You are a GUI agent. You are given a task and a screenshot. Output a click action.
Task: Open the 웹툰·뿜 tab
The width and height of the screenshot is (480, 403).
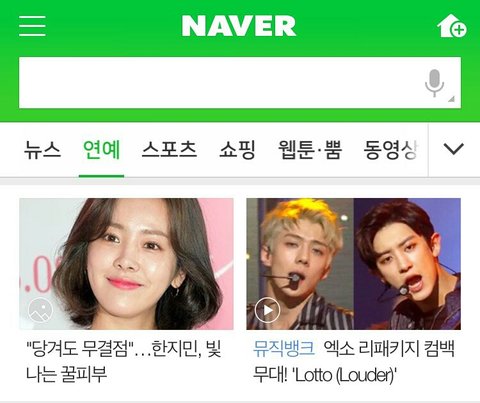point(310,150)
